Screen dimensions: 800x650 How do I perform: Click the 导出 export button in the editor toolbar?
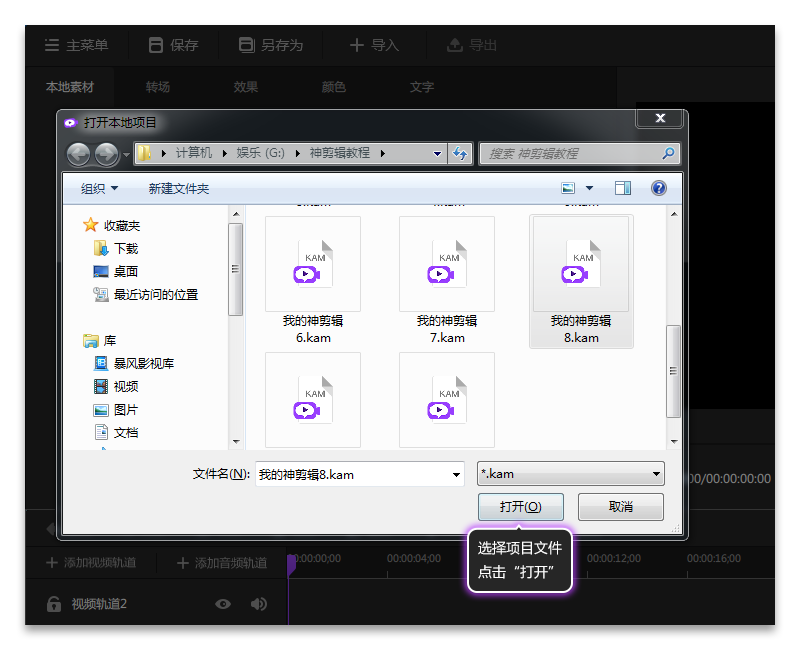[x=472, y=45]
